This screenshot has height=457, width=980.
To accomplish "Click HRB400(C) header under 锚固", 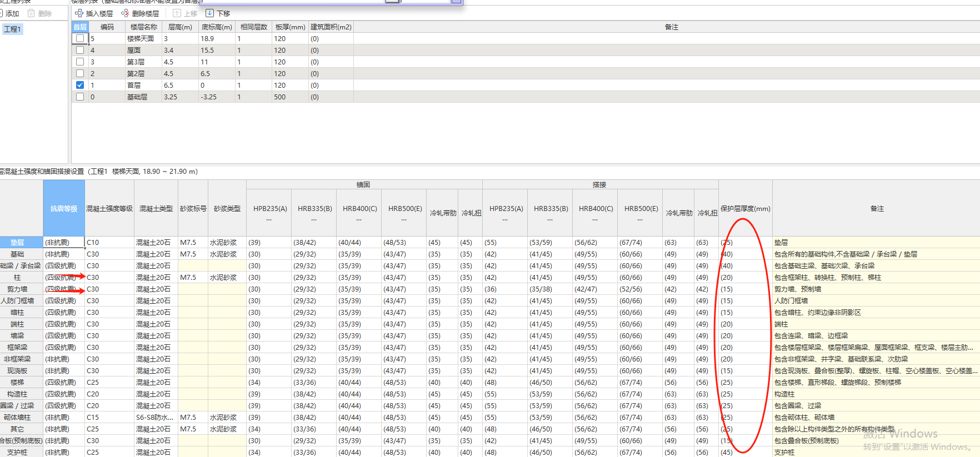I will [359, 213].
